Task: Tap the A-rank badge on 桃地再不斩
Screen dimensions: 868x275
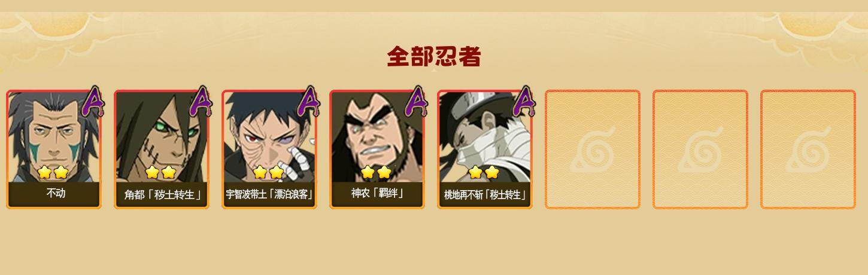Action: [524, 101]
